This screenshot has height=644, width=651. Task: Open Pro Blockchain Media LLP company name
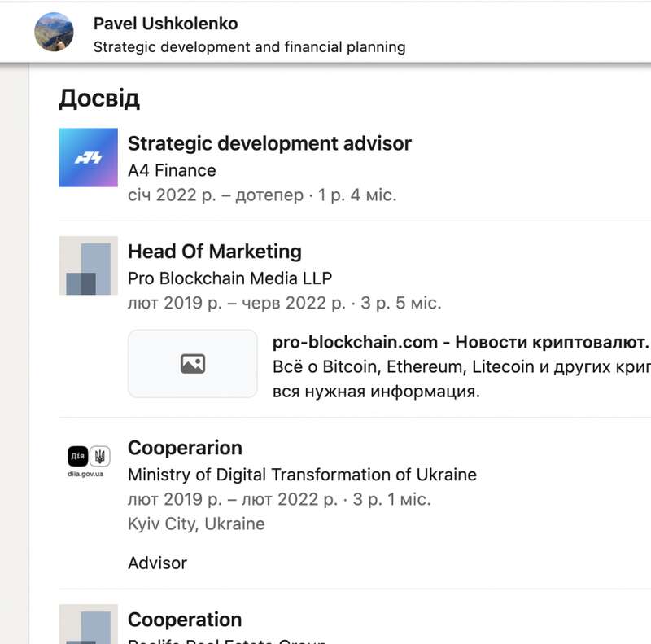(x=229, y=278)
